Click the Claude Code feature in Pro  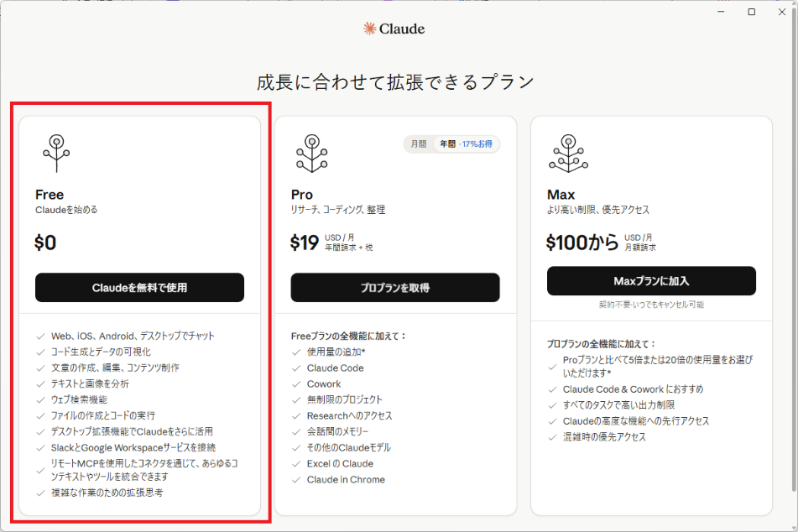coord(336,368)
